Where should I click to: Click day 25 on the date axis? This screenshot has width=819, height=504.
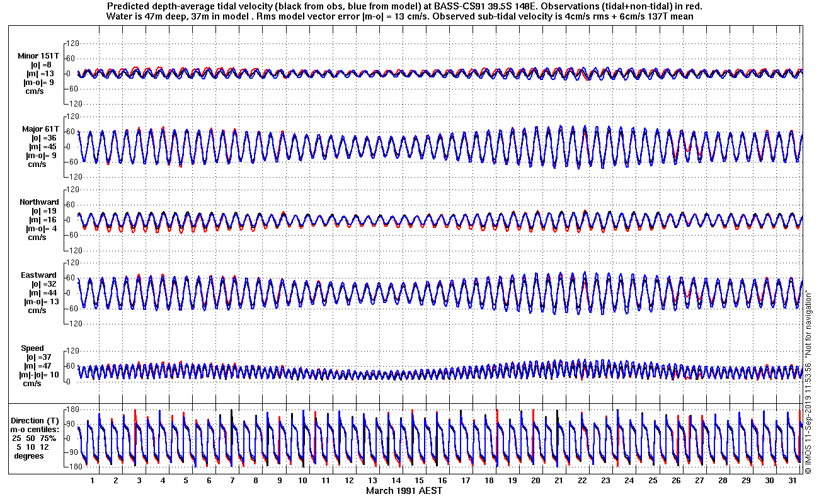pos(652,481)
